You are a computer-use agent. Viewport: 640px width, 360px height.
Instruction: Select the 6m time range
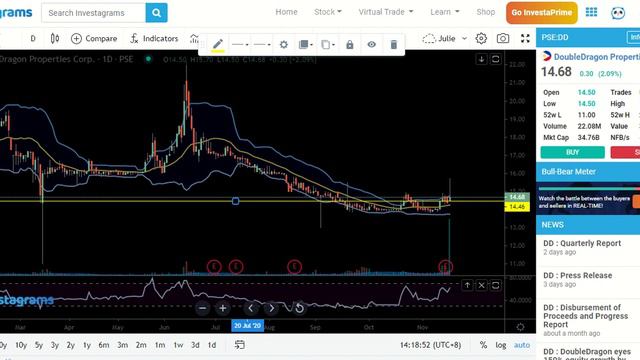coord(104,345)
